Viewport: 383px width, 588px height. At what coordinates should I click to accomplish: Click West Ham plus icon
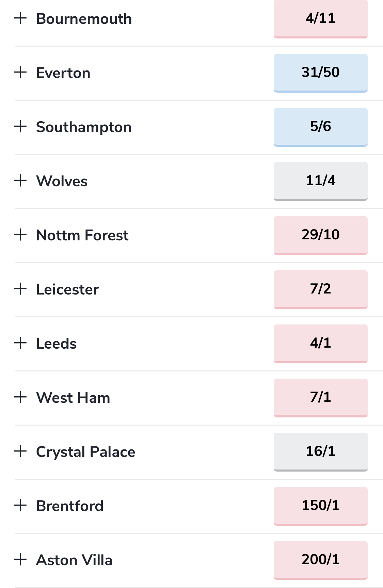(x=20, y=397)
